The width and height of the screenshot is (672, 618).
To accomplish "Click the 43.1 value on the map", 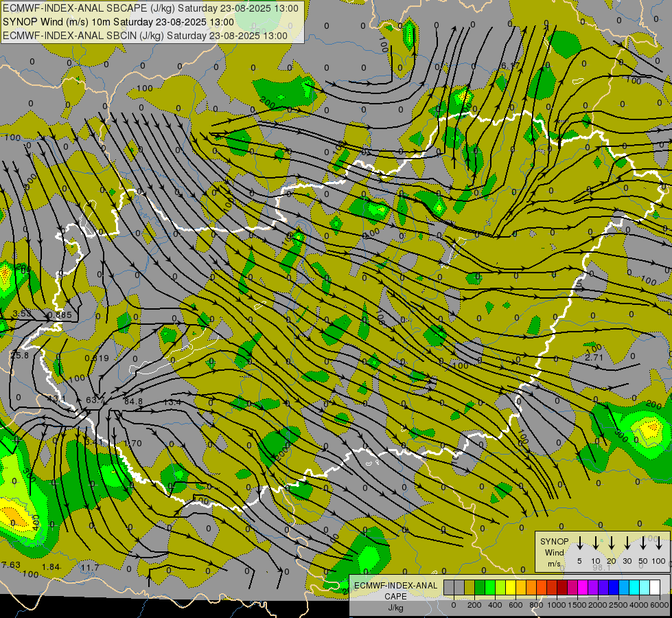I will tap(56, 399).
